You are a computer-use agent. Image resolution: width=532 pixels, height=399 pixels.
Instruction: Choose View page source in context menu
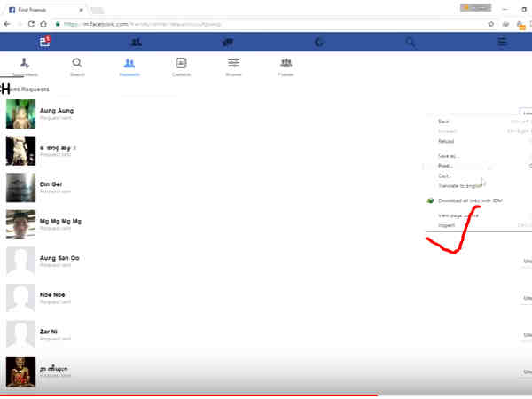pos(458,215)
